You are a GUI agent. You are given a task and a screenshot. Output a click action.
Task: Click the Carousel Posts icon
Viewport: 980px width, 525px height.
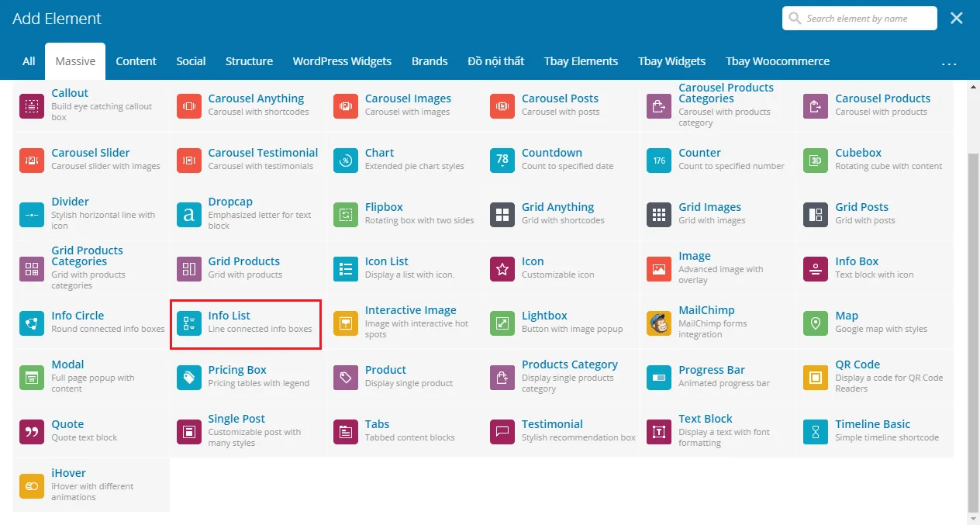[502, 106]
